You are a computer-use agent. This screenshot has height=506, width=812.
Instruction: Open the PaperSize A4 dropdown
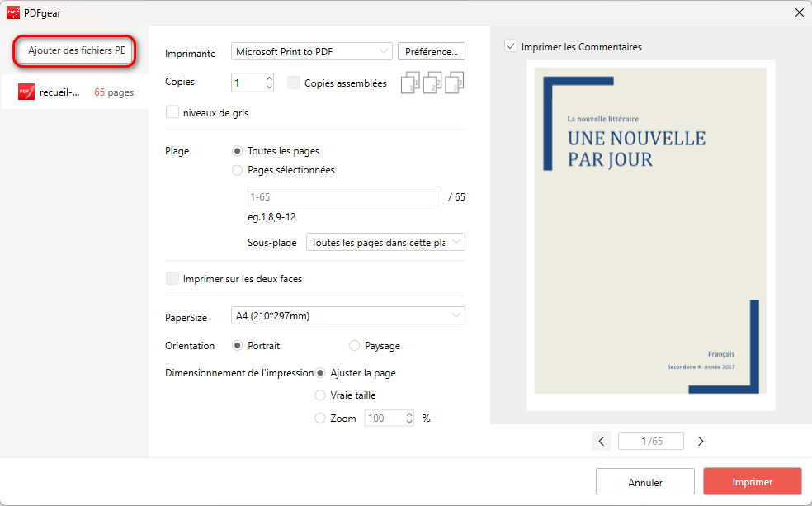[347, 315]
